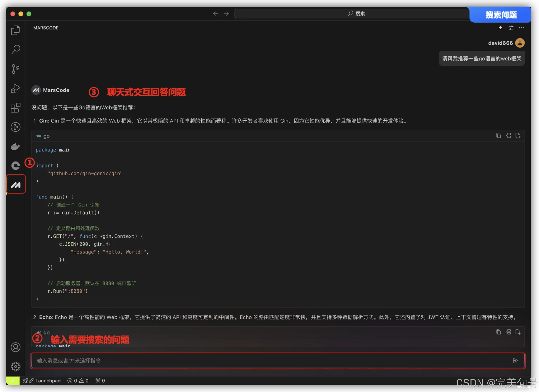Open Launchpad in the status bar
The height and width of the screenshot is (392, 539).
tap(42, 381)
